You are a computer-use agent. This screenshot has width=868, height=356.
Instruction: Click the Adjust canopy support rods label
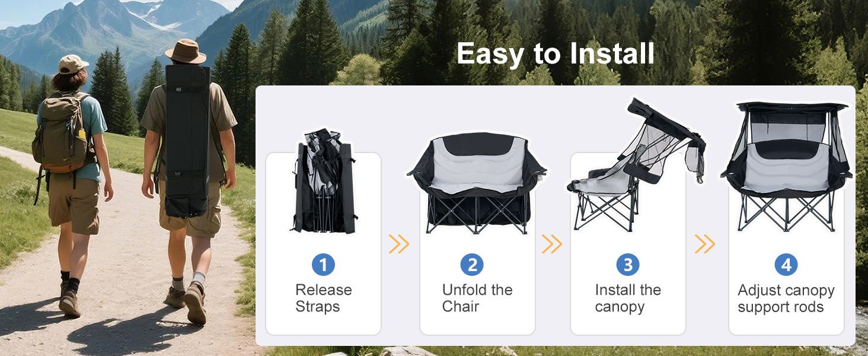786,298
